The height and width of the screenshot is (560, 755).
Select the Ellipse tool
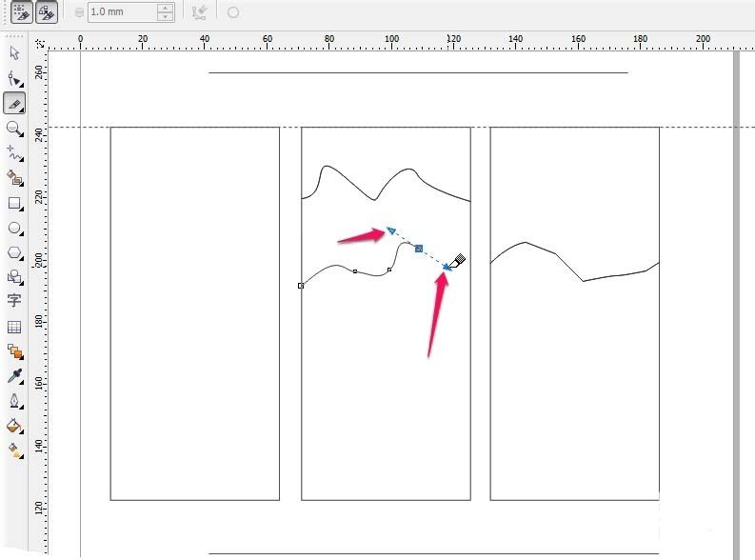[14, 229]
